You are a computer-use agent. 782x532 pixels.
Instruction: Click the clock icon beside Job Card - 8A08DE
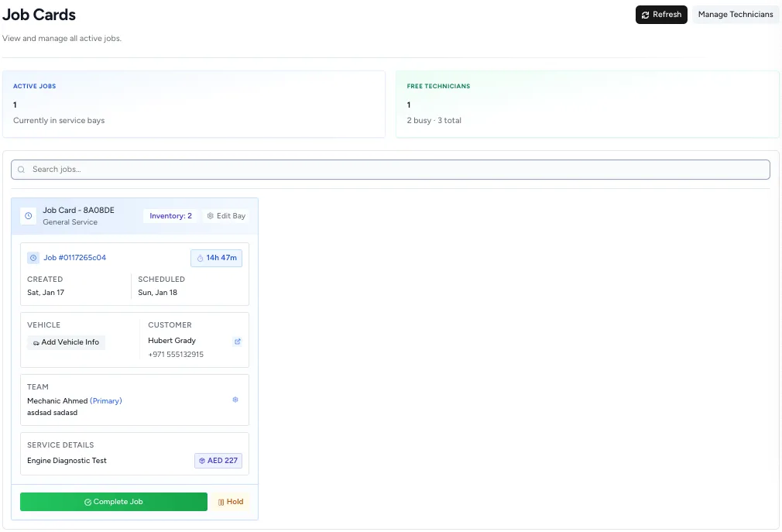click(29, 216)
